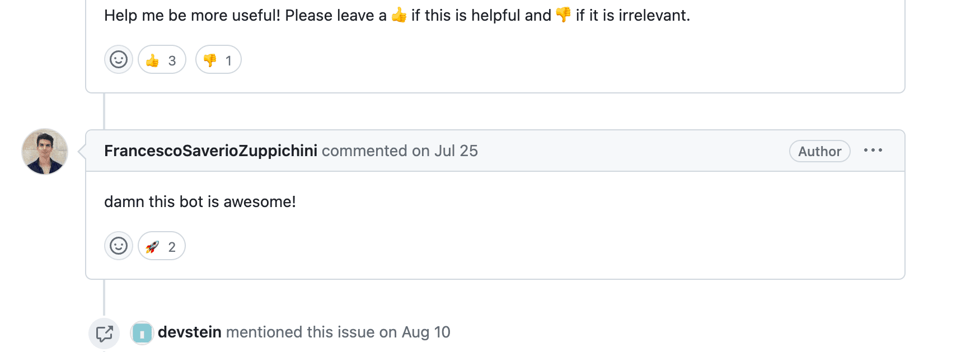Open the three-dot comment options menu
The image size is (980, 352).
coord(873,151)
